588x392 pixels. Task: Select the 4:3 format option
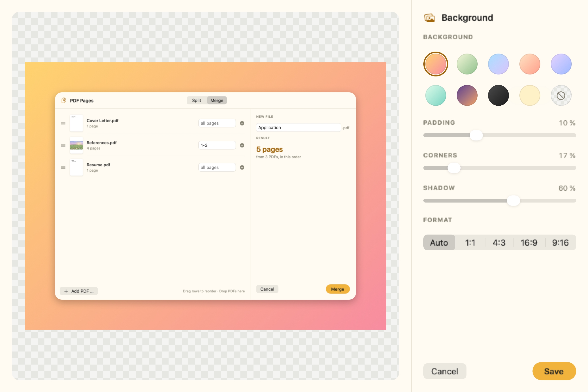pyautogui.click(x=499, y=243)
